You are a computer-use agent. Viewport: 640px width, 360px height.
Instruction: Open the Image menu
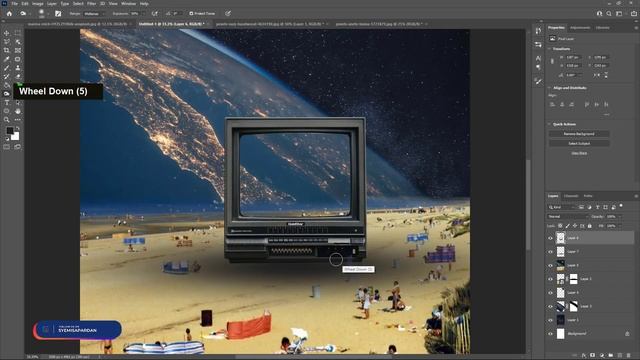tap(38, 4)
